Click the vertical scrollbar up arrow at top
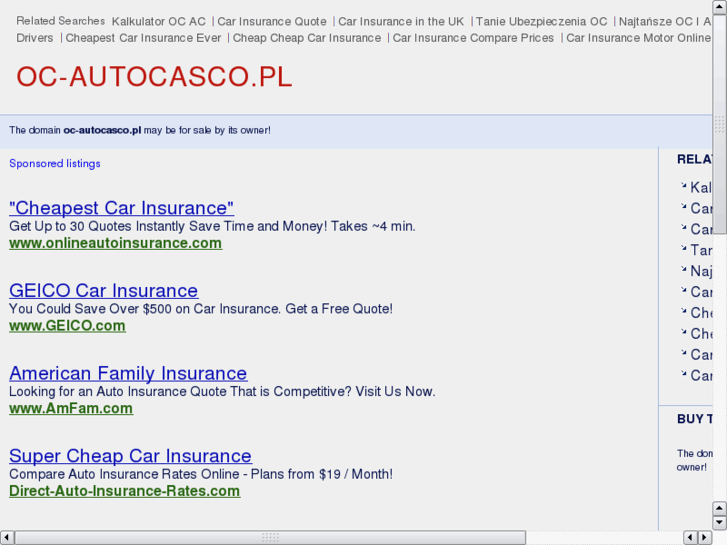Viewport: 727px width, 545px height. tap(719, 7)
